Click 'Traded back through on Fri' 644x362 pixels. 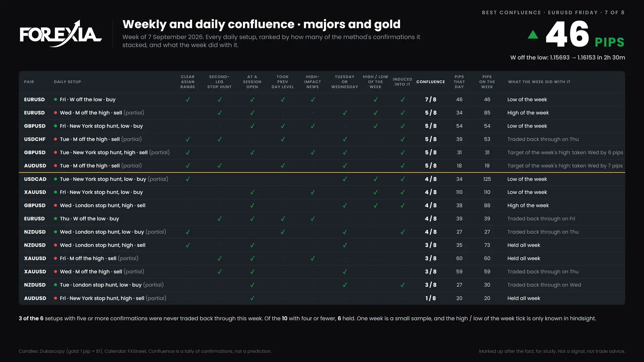point(541,219)
